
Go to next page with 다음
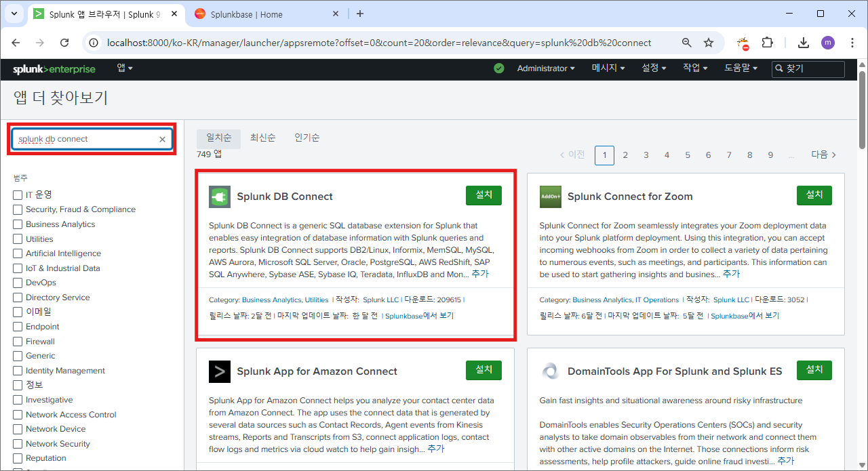tap(824, 155)
